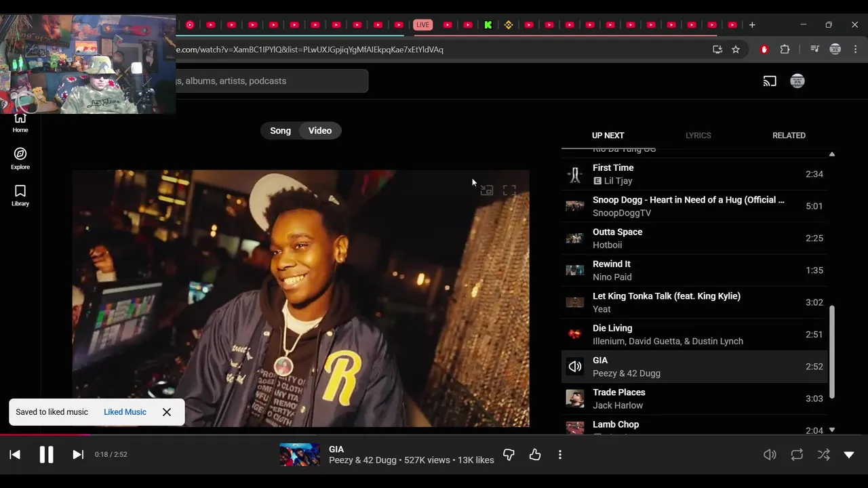Click the now-playing speaker icon for GIA
The height and width of the screenshot is (488, 868).
(x=575, y=367)
